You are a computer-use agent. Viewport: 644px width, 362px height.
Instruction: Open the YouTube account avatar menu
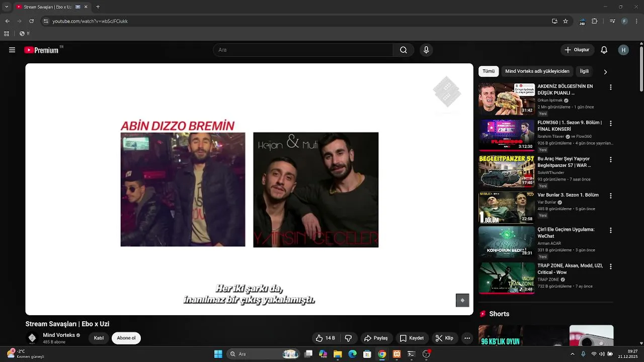tap(624, 50)
